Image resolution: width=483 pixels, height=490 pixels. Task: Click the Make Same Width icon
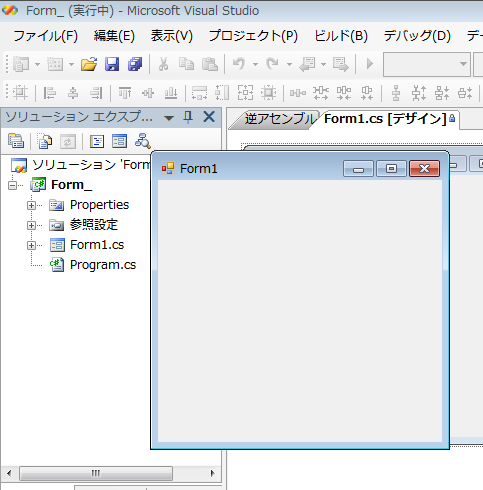tap(199, 93)
